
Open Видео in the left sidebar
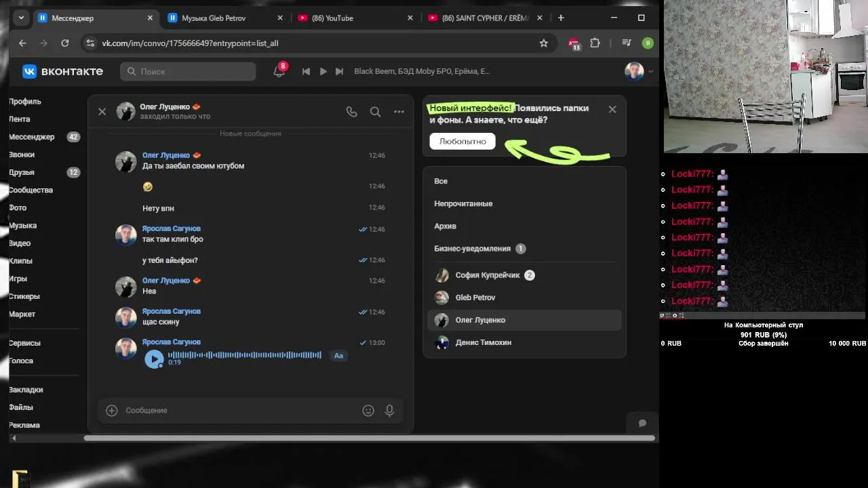[x=20, y=243]
